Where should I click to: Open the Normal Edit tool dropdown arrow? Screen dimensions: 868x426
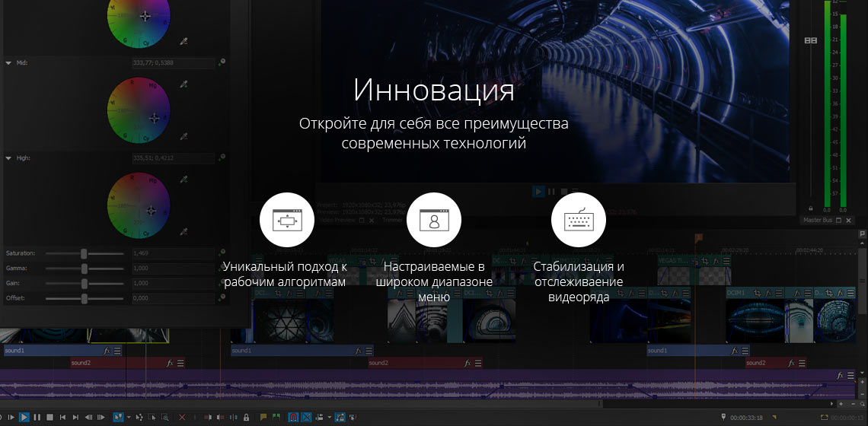point(129,417)
